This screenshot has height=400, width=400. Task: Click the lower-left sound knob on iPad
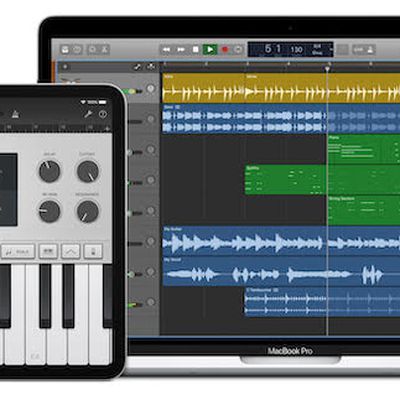tap(49, 211)
